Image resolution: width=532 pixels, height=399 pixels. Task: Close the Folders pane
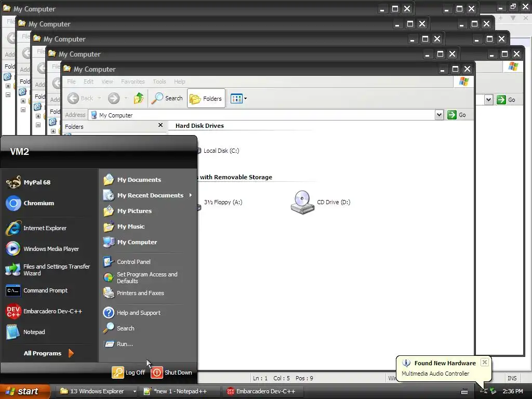click(x=161, y=125)
